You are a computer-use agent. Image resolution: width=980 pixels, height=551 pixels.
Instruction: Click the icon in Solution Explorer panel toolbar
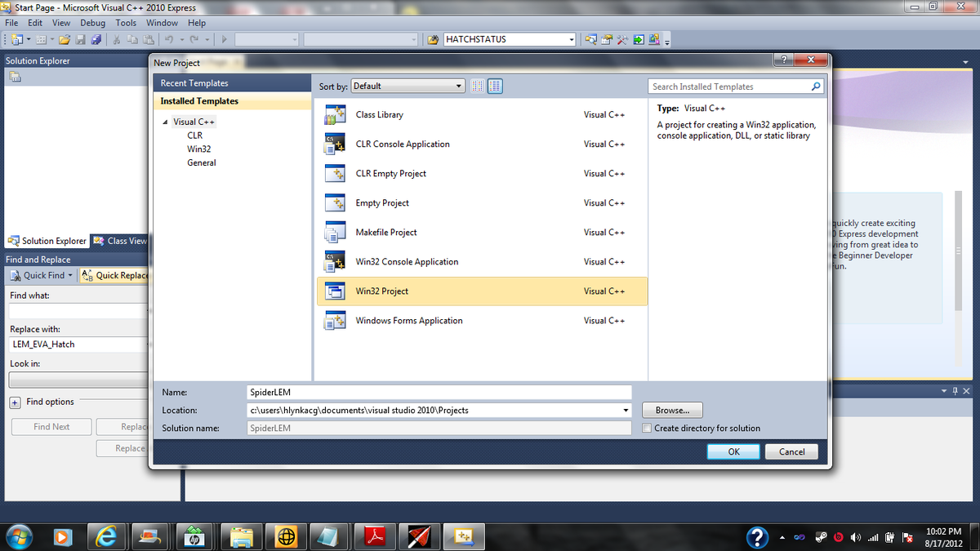[x=15, y=77]
